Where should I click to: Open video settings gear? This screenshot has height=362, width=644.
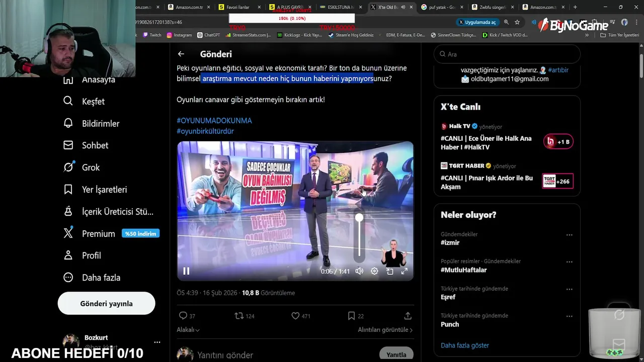click(374, 271)
